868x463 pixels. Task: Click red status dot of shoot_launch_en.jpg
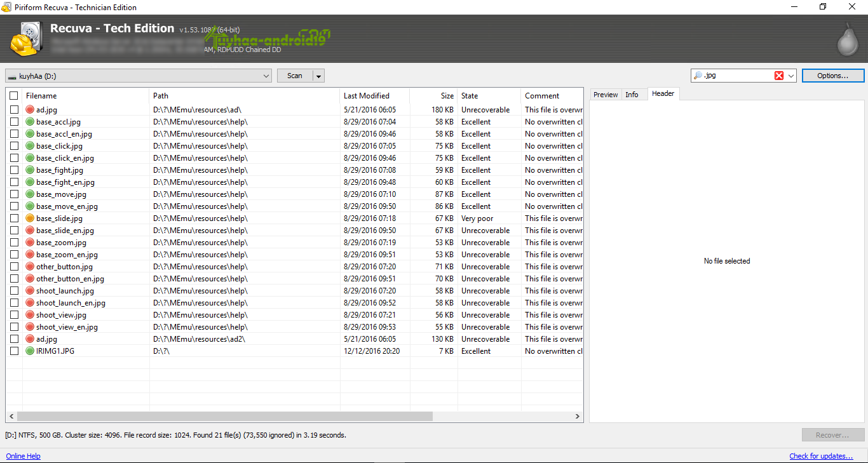pyautogui.click(x=30, y=303)
